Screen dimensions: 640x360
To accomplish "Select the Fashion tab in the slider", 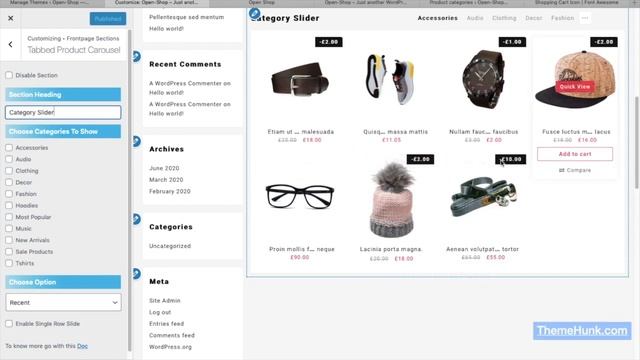I will tap(562, 18).
